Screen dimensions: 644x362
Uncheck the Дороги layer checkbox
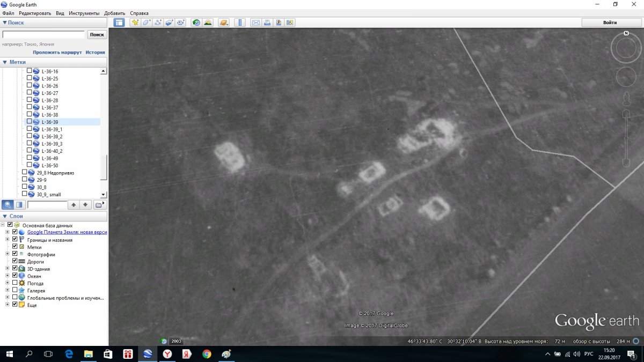point(15,262)
